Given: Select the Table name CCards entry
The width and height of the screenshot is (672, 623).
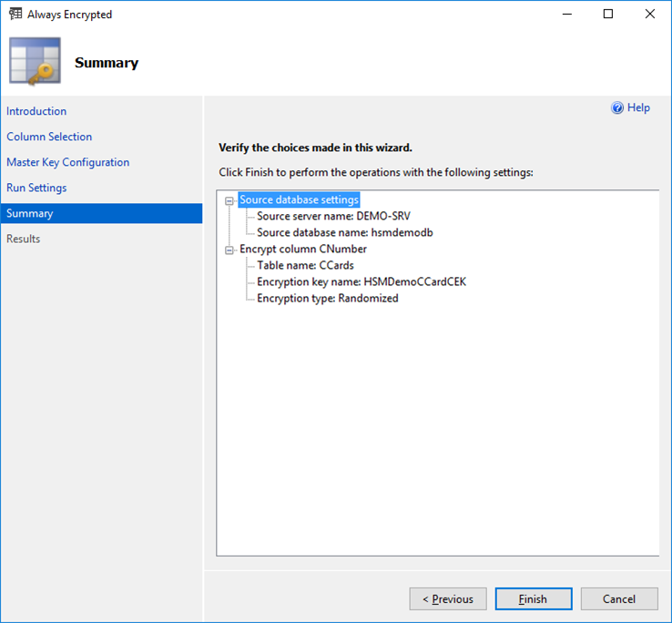Looking at the screenshot, I should [x=305, y=266].
